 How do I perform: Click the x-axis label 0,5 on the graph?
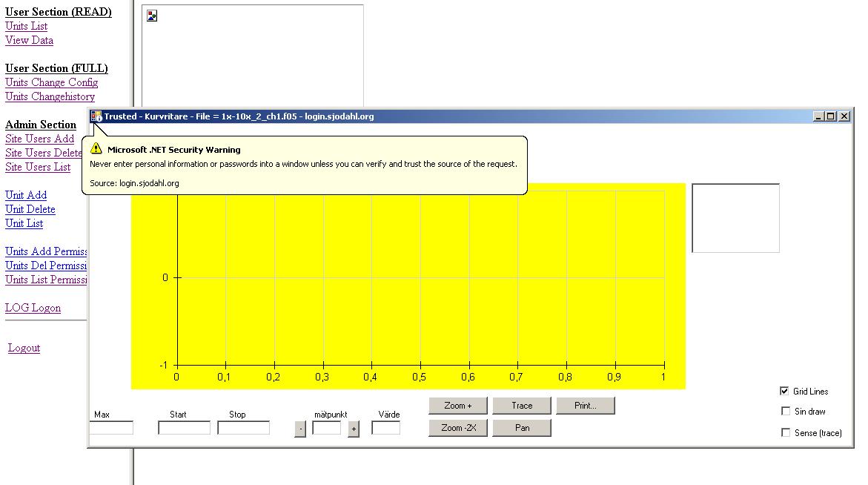point(419,377)
